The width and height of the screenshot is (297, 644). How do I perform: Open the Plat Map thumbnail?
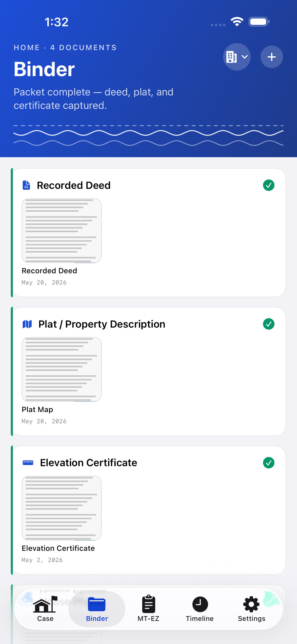61,369
